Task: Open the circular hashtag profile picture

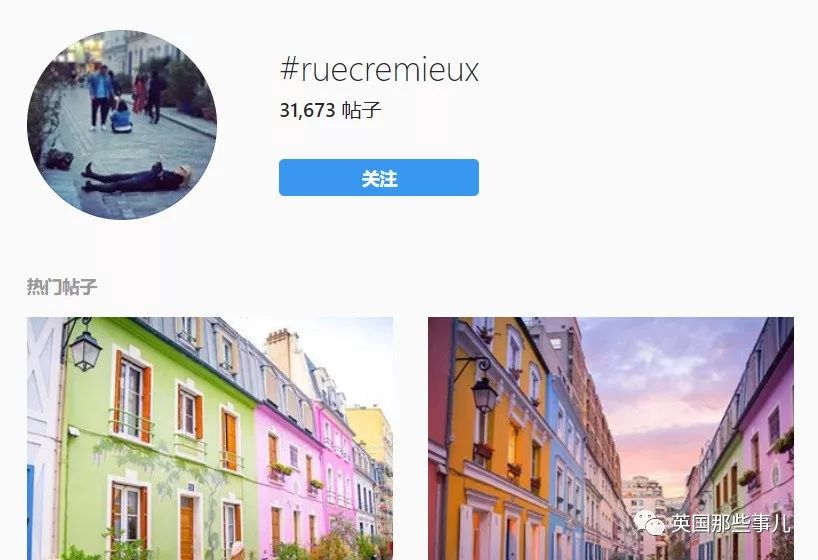Action: pyautogui.click(x=122, y=125)
